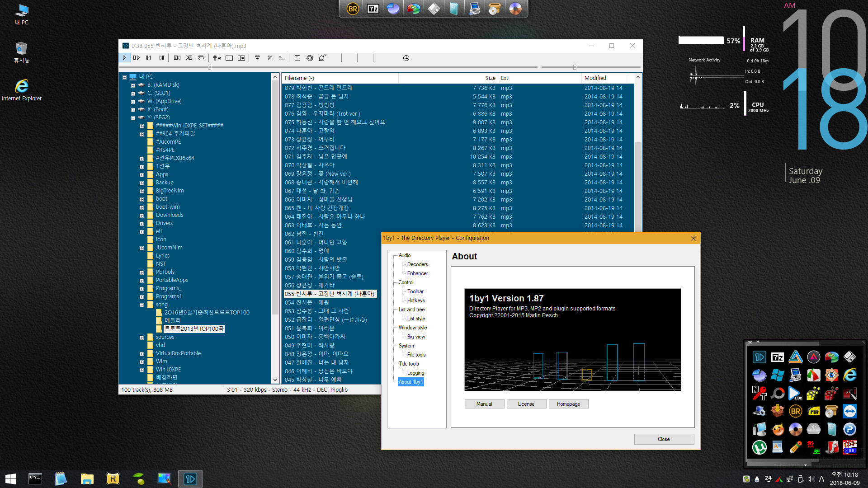Select the 메들리 folder in tree
This screenshot has height=488, width=868.
(x=172, y=320)
